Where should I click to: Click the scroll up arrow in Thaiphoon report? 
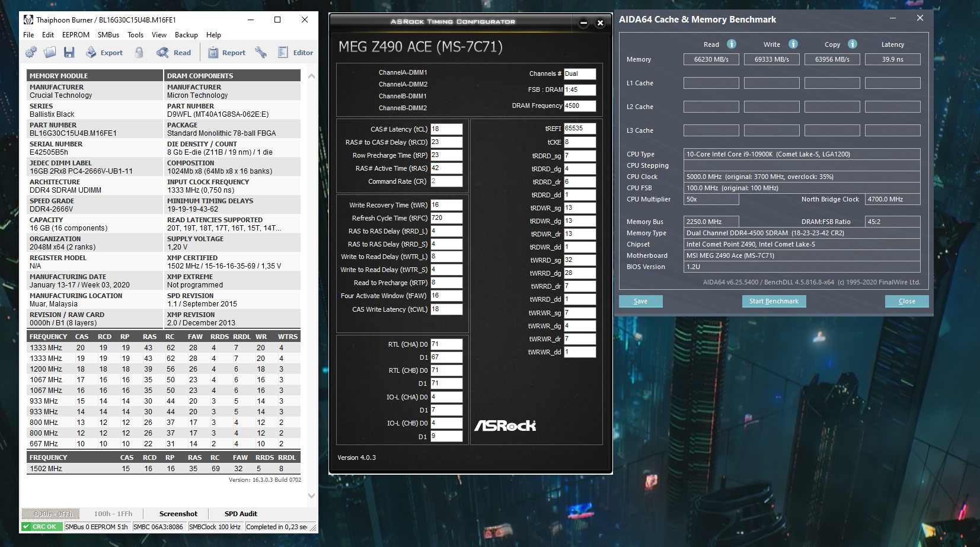[x=311, y=76]
